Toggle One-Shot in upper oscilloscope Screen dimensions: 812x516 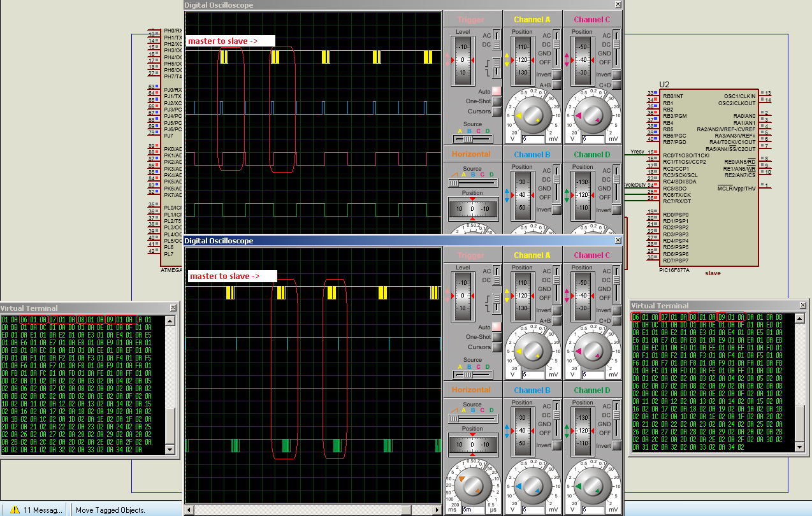point(497,101)
